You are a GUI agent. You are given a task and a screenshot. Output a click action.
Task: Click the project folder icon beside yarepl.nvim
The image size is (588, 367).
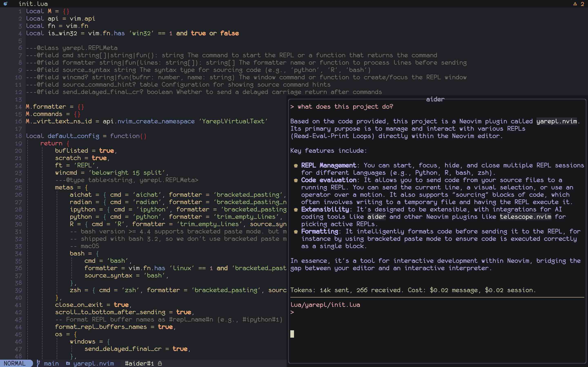[x=68, y=363]
